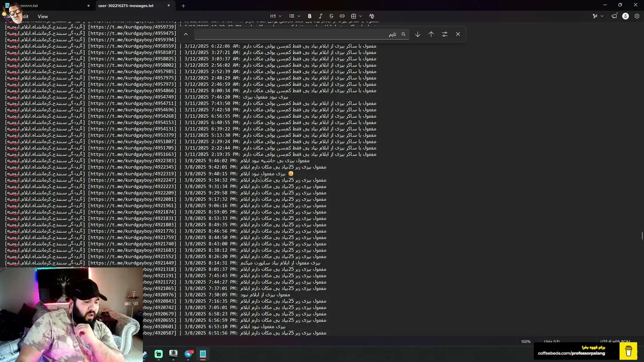Screen dimensions: 644x362
Task: Open the green chat app in the taskbar
Action: (x=158, y=354)
